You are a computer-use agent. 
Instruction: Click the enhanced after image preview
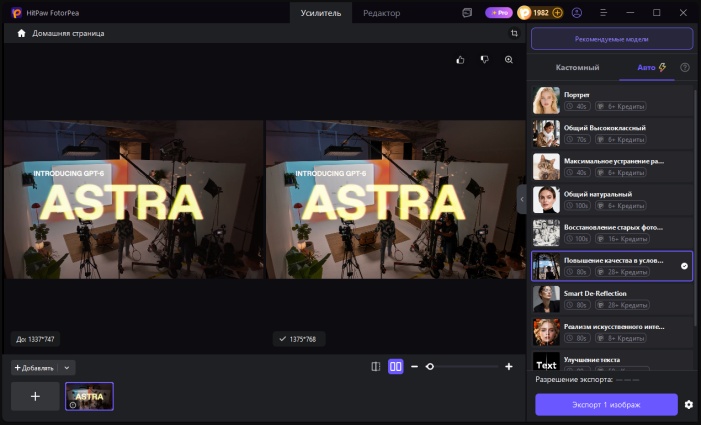click(396, 199)
